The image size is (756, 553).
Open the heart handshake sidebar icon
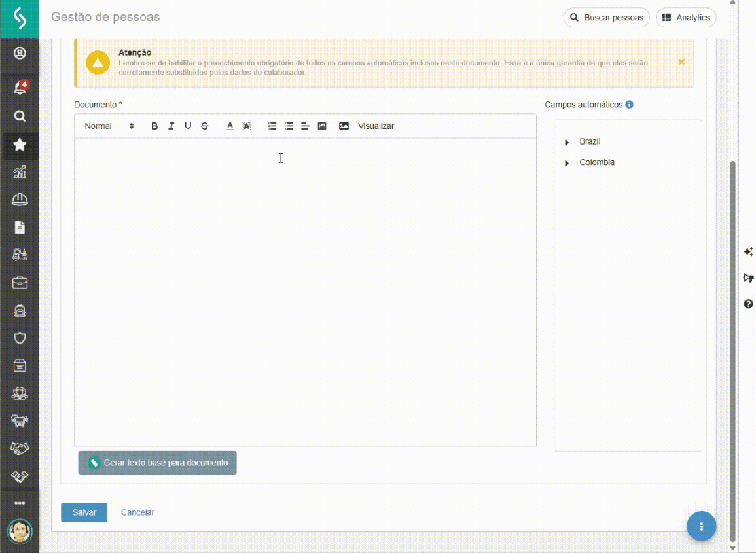pos(19,476)
